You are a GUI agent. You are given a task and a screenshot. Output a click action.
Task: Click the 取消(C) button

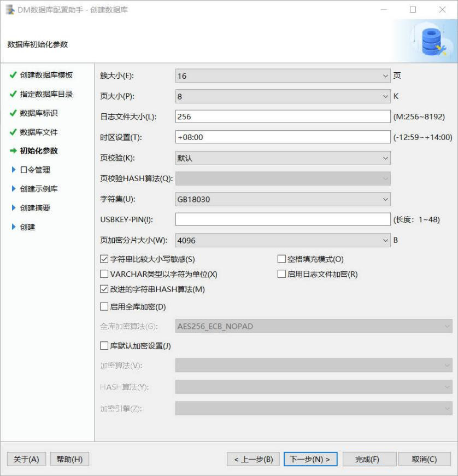pyautogui.click(x=424, y=459)
